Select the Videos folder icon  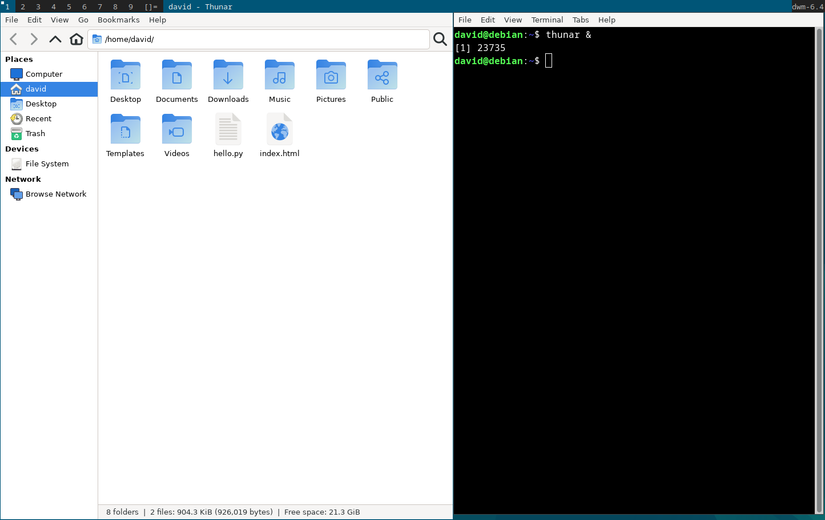[177, 129]
